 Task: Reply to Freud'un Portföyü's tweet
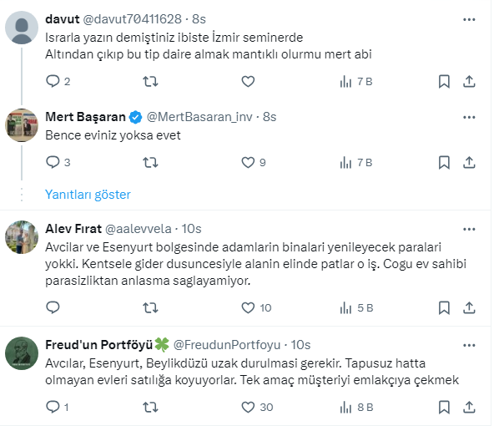coord(53,407)
